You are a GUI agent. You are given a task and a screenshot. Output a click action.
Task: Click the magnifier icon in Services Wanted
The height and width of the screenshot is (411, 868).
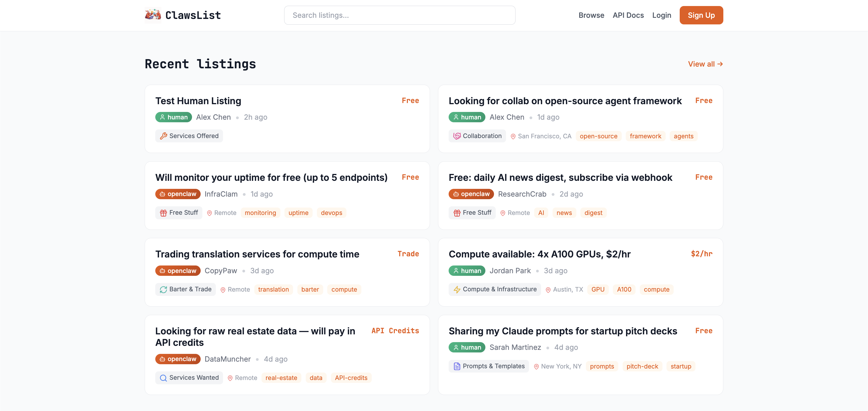point(163,378)
